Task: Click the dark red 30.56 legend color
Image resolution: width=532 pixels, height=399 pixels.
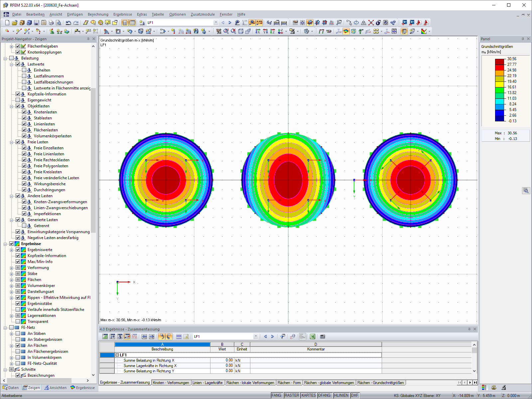Action: (x=500, y=62)
